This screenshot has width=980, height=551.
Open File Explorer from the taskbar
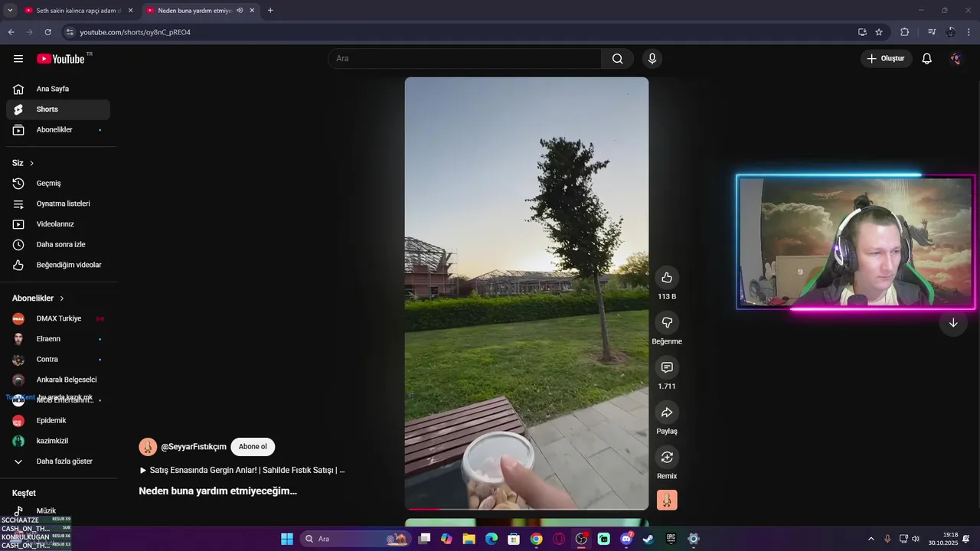pyautogui.click(x=469, y=539)
